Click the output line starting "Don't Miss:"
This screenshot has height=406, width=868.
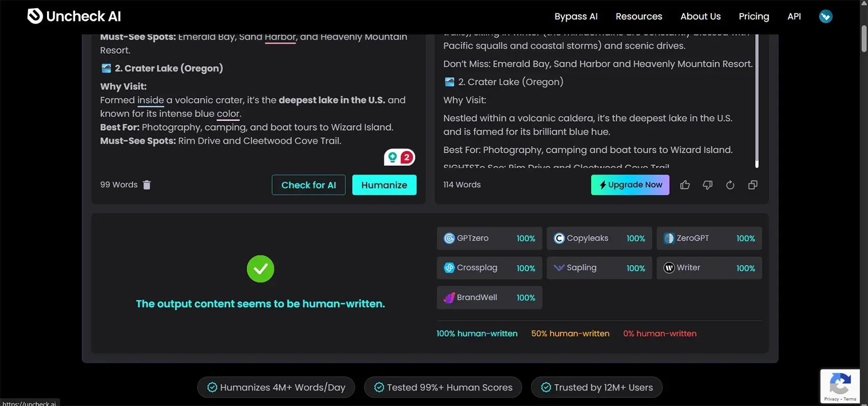coord(598,64)
